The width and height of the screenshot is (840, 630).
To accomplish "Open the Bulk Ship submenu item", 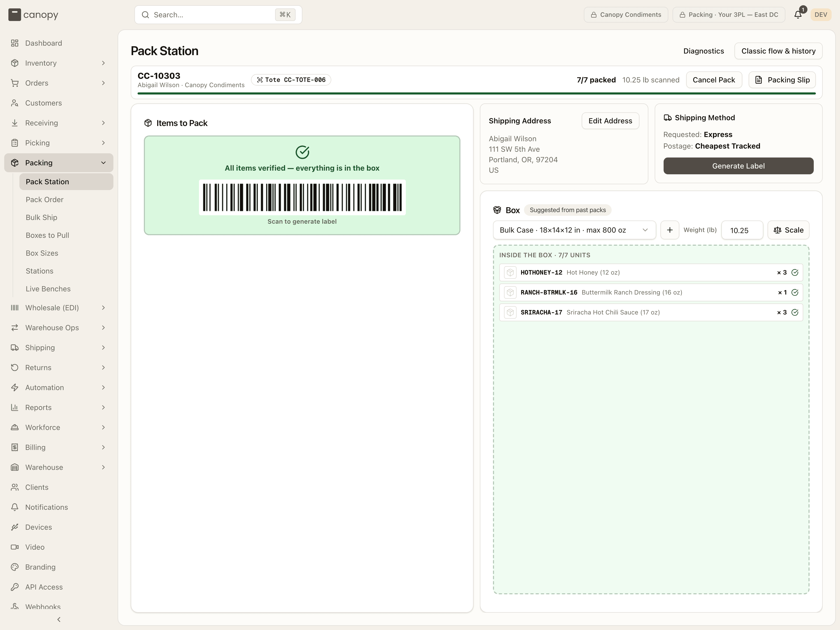I will pyautogui.click(x=66, y=217).
